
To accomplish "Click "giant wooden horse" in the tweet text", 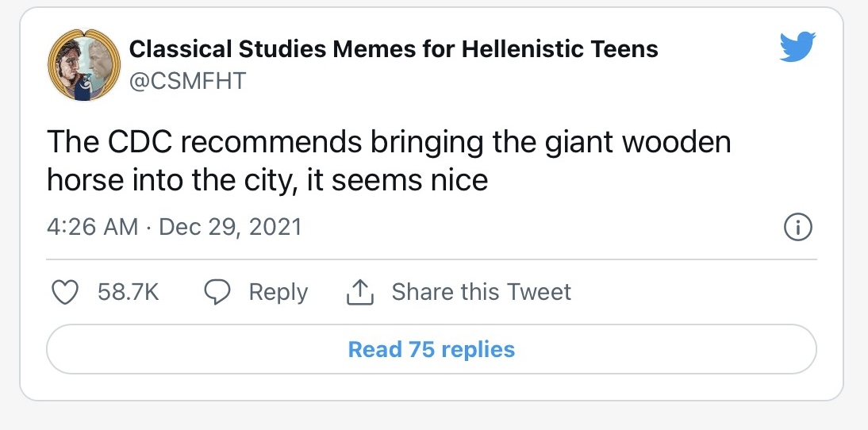I will coord(603,144).
